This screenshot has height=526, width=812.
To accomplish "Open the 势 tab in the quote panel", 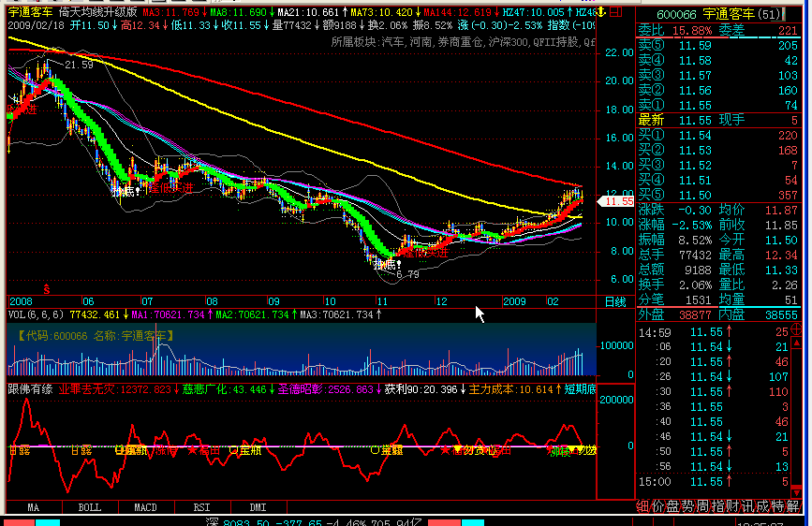I will coord(687,506).
